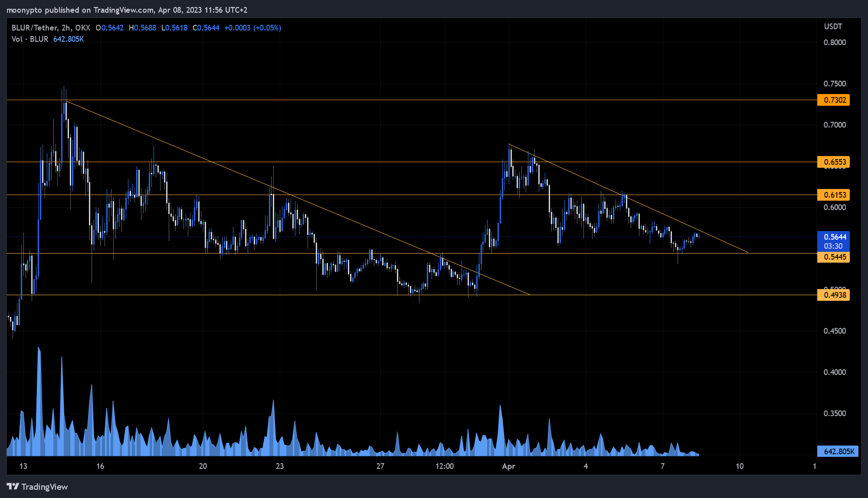Click the 23 date label on time axis
This screenshot has width=868, height=498.
click(x=280, y=466)
